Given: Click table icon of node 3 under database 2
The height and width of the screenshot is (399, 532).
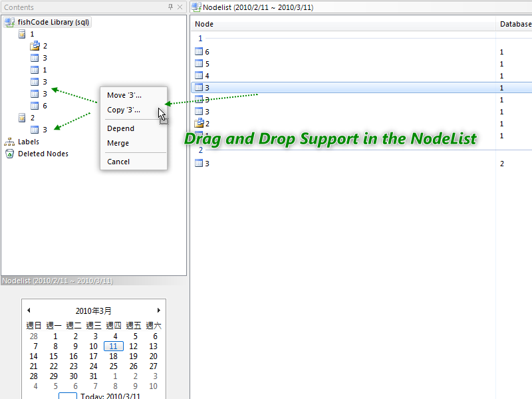Looking at the screenshot, I should (35, 130).
